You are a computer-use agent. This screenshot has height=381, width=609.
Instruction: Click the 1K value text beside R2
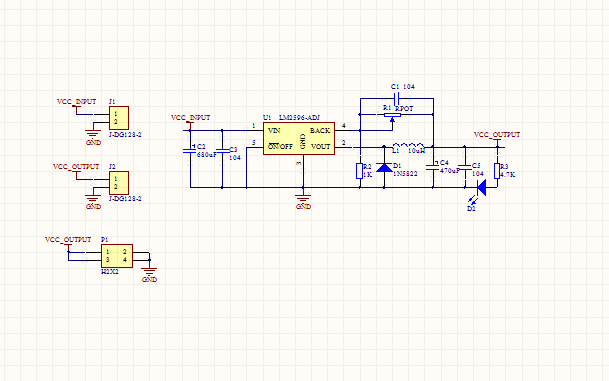click(367, 175)
